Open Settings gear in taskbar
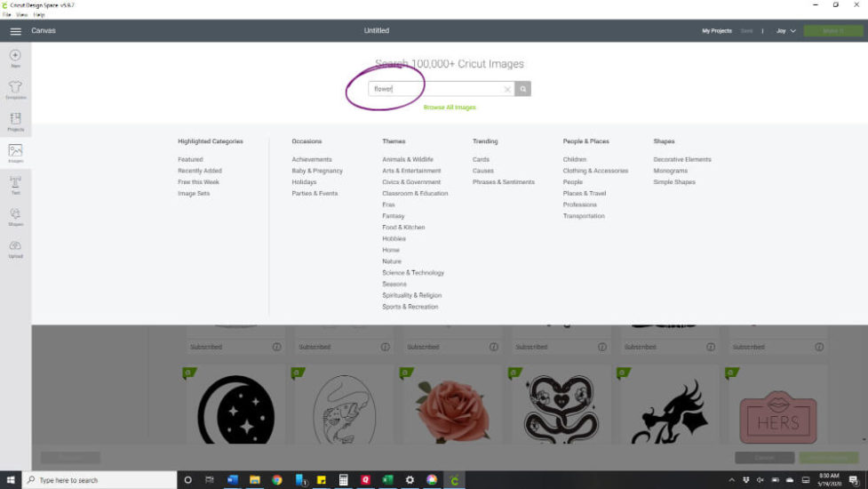Screen dimensions: 868x489 410,479
